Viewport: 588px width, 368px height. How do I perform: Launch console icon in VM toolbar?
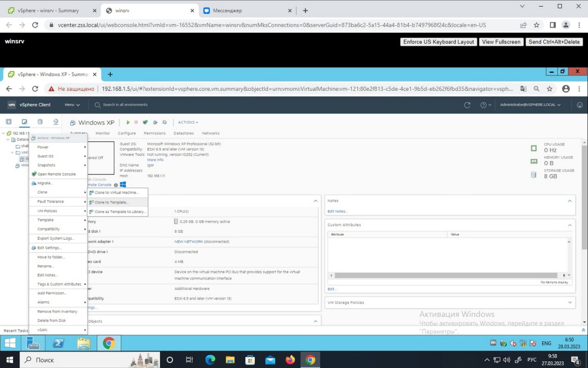point(145,122)
